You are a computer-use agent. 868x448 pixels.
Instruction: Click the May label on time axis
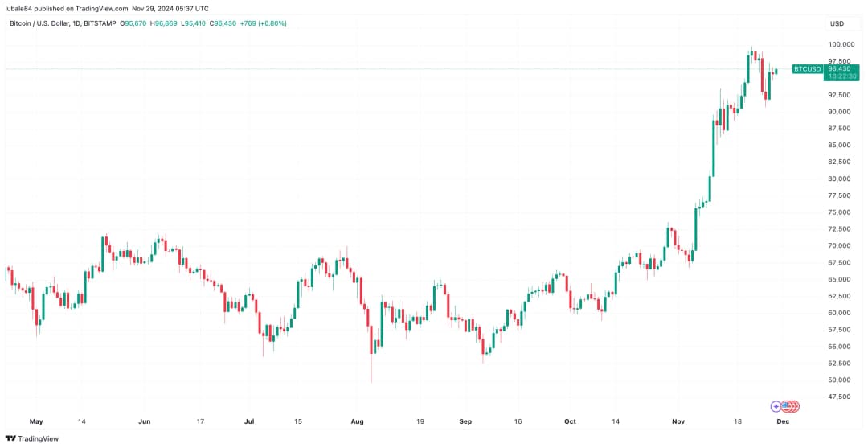click(x=35, y=421)
